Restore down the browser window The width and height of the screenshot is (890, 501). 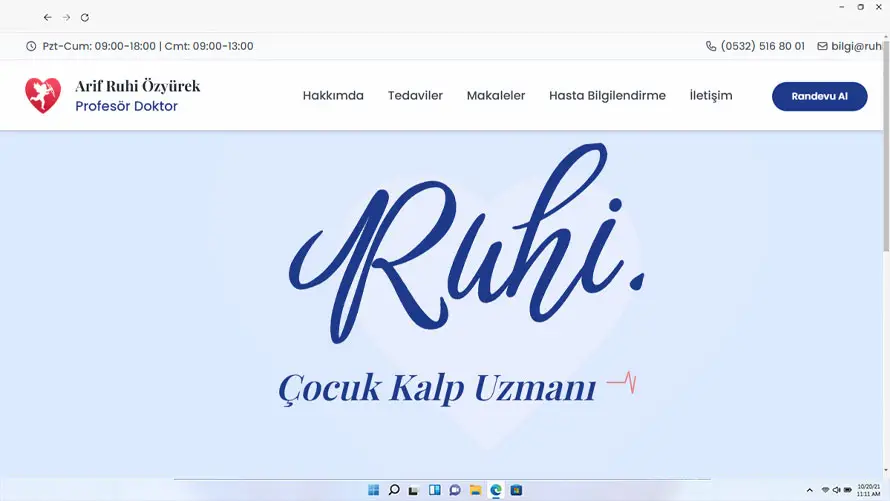(860, 7)
